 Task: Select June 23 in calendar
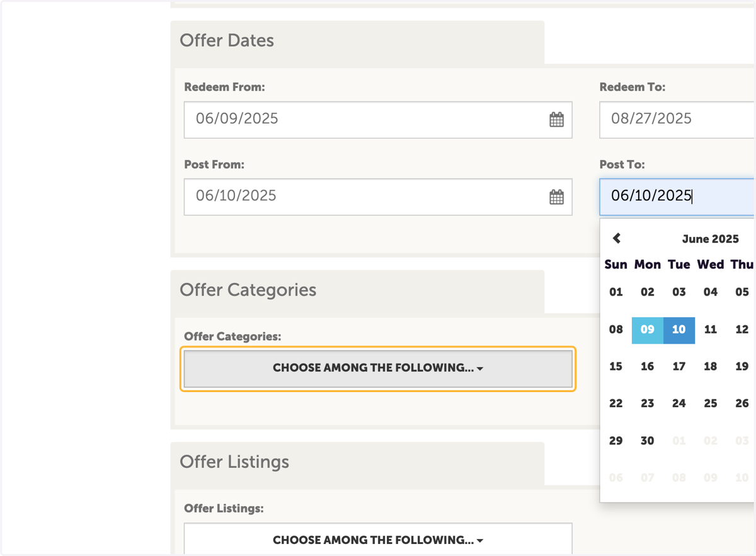click(x=648, y=403)
